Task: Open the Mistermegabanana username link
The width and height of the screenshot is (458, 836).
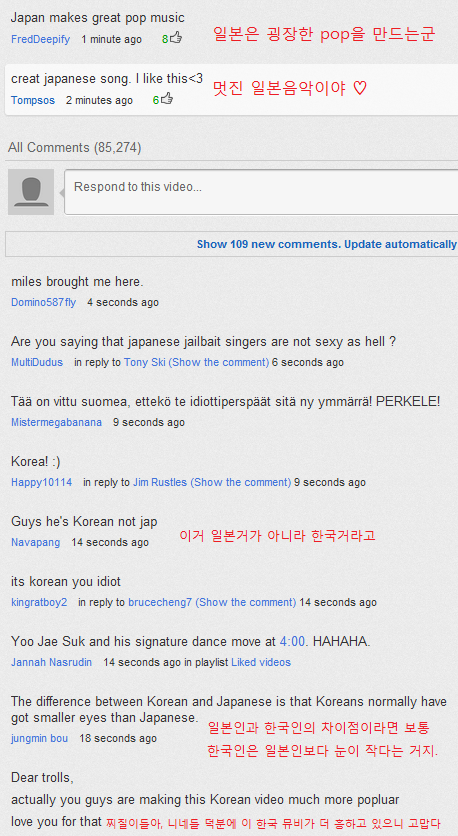Action: 57,422
